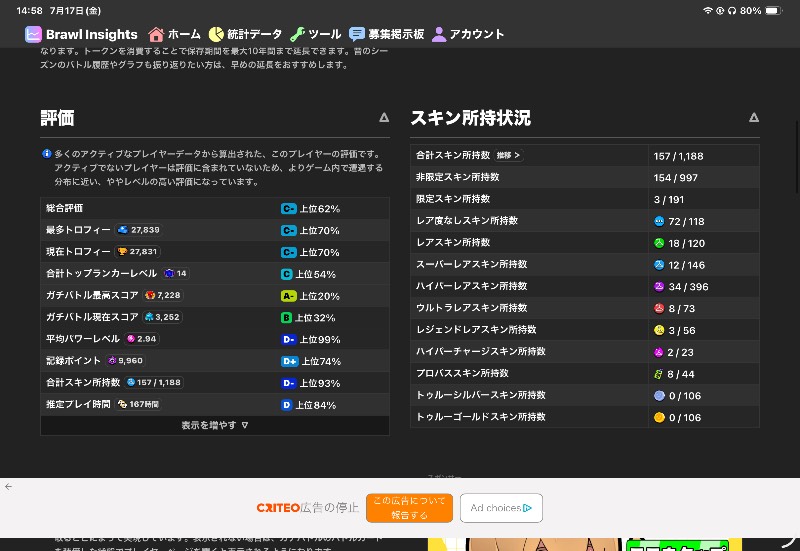Click the 34 / 396 hyper rare value

(x=688, y=287)
